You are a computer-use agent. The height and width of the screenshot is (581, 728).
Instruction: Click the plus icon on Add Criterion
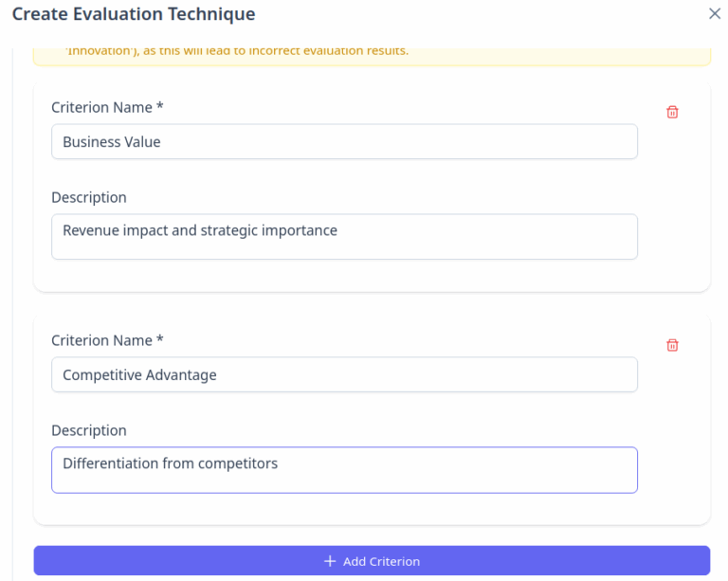[330, 561]
